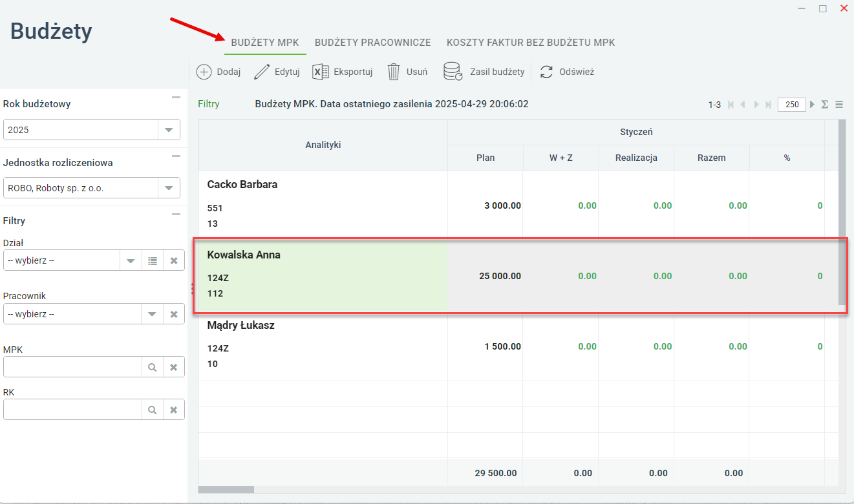This screenshot has width=854, height=504.
Task: Click into the RK input field
Action: click(72, 410)
